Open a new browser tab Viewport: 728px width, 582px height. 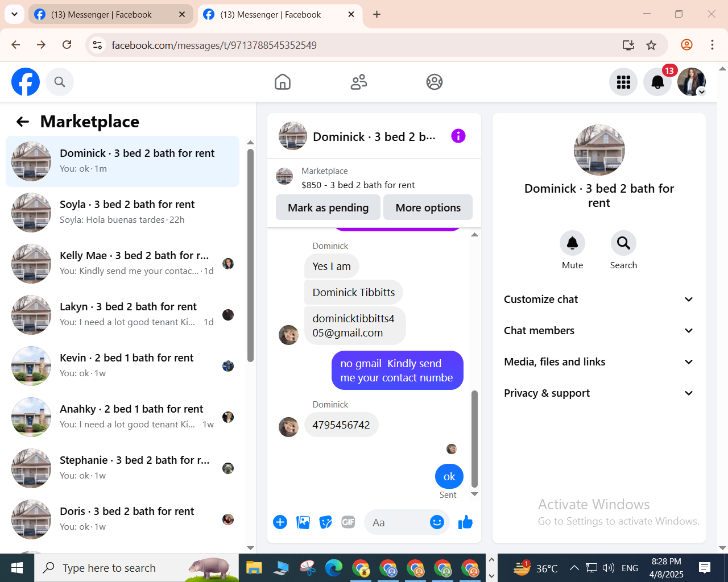pyautogui.click(x=377, y=15)
